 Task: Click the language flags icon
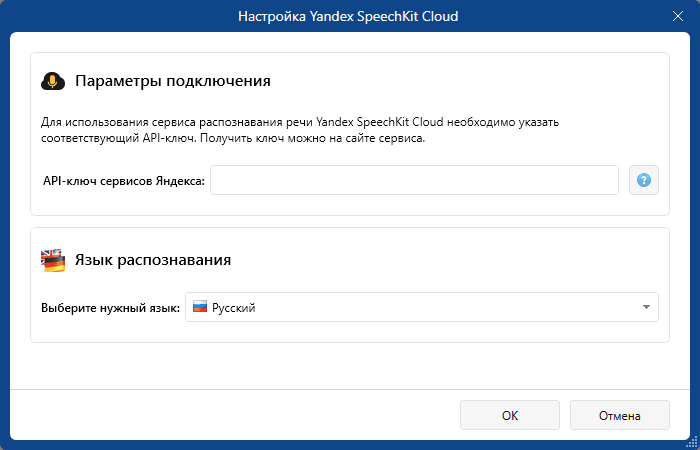53,261
